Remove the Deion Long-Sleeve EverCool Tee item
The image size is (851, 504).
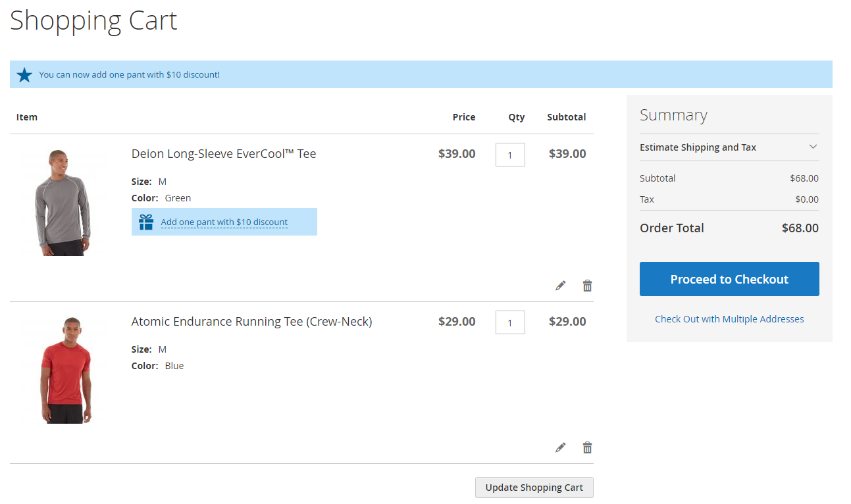tap(587, 286)
